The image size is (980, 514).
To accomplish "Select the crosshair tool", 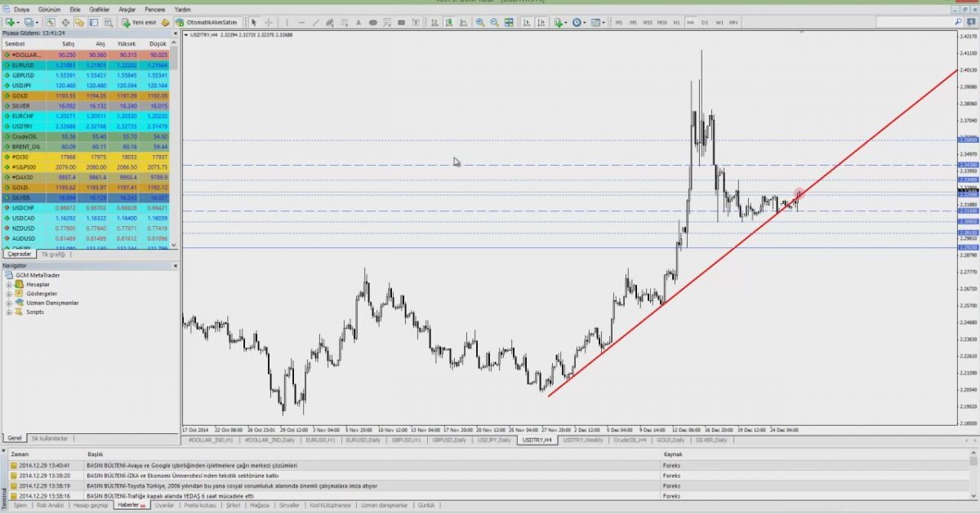I will pos(269,22).
